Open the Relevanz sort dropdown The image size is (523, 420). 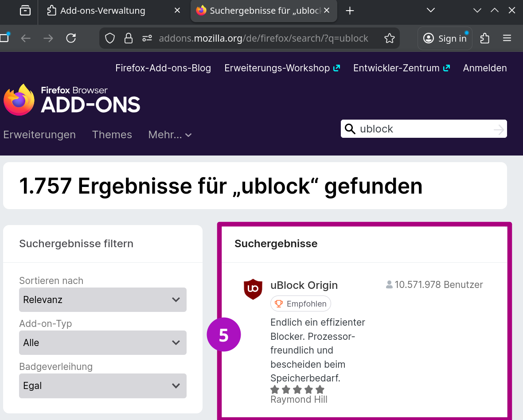[102, 299]
